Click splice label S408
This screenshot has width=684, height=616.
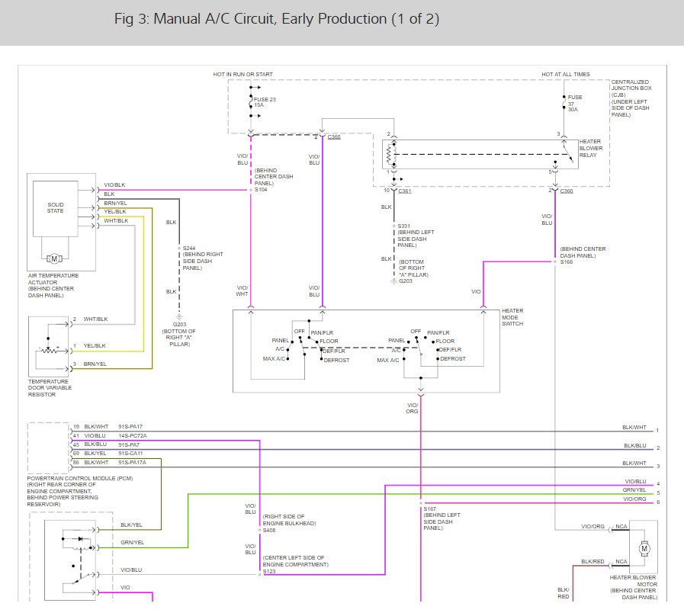pyautogui.click(x=269, y=531)
